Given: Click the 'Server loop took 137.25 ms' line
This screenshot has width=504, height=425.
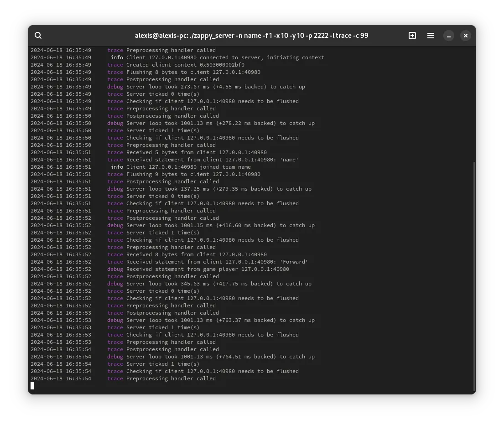Looking at the screenshot, I should (171, 189).
